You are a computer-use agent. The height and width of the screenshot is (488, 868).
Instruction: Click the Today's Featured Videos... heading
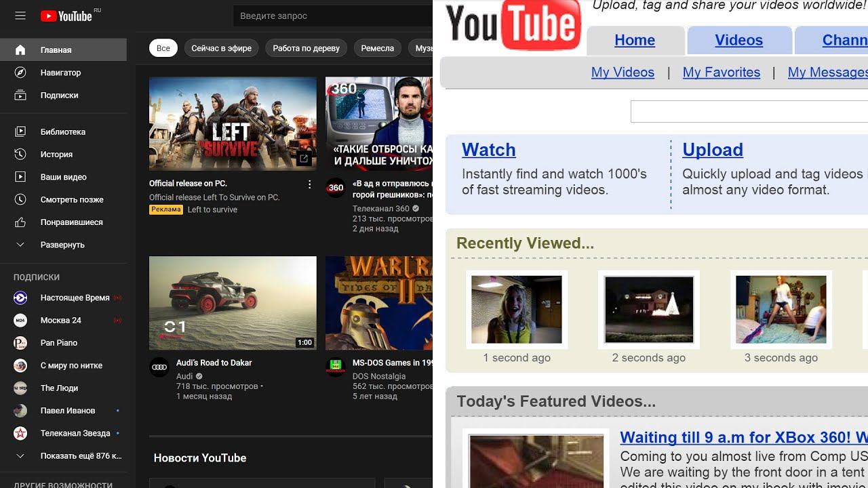(x=556, y=401)
